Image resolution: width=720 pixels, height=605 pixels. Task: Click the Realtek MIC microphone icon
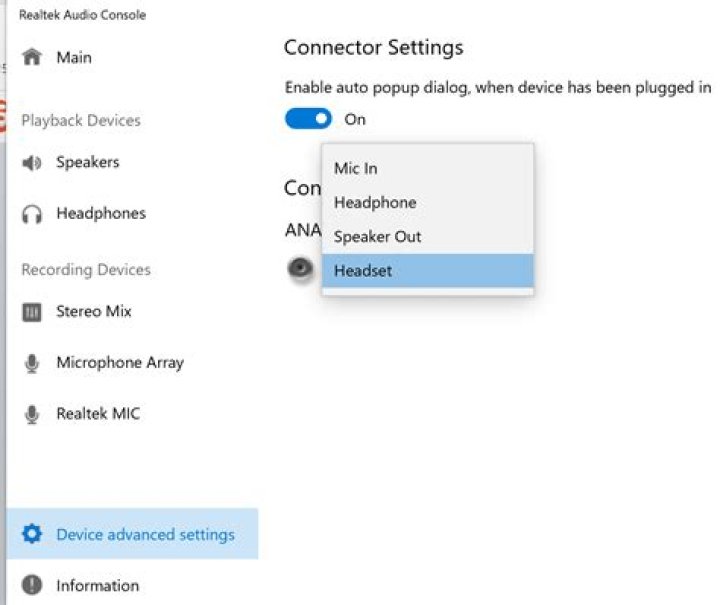click(x=32, y=414)
